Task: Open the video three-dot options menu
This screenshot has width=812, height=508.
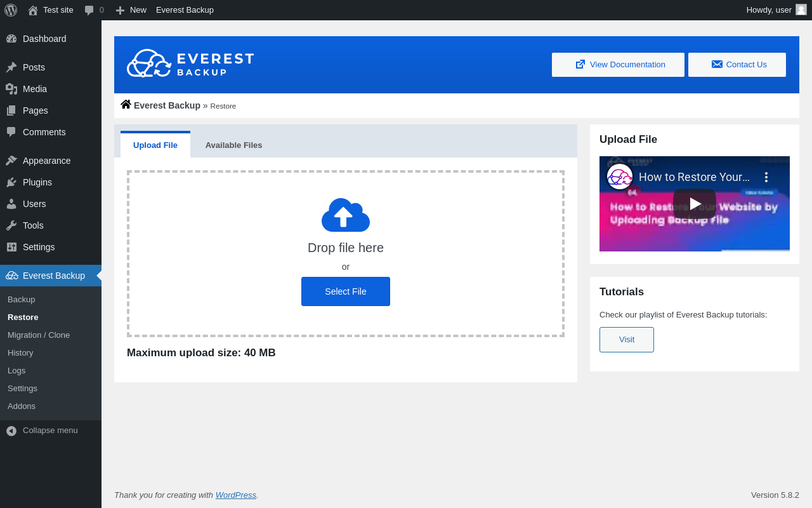Action: coord(766,177)
